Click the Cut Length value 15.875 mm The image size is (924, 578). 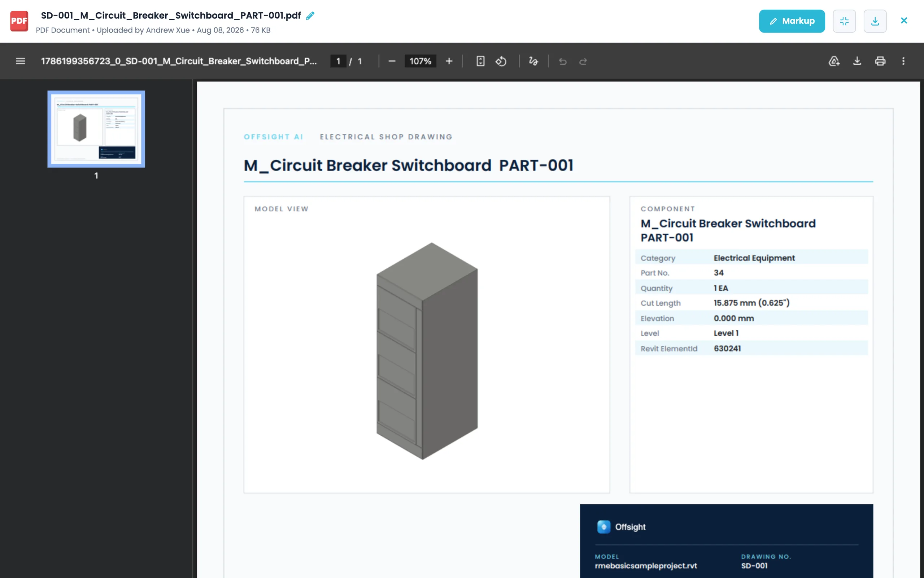[751, 303]
